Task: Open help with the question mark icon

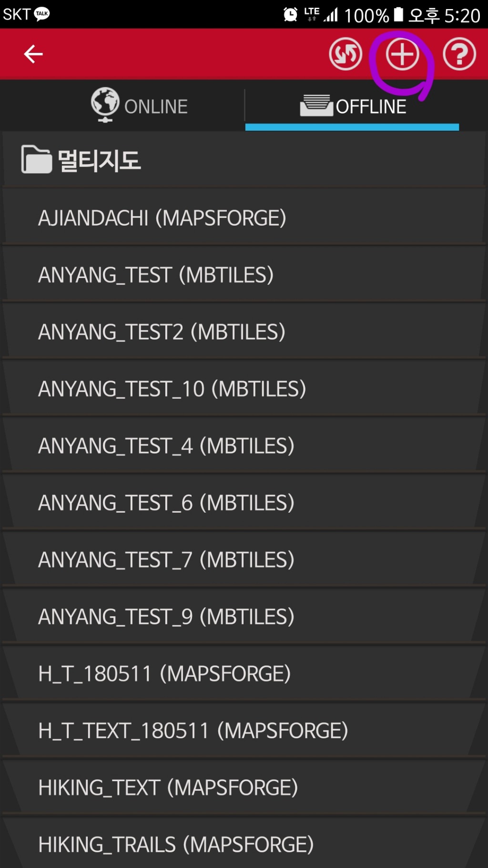Action: click(459, 54)
